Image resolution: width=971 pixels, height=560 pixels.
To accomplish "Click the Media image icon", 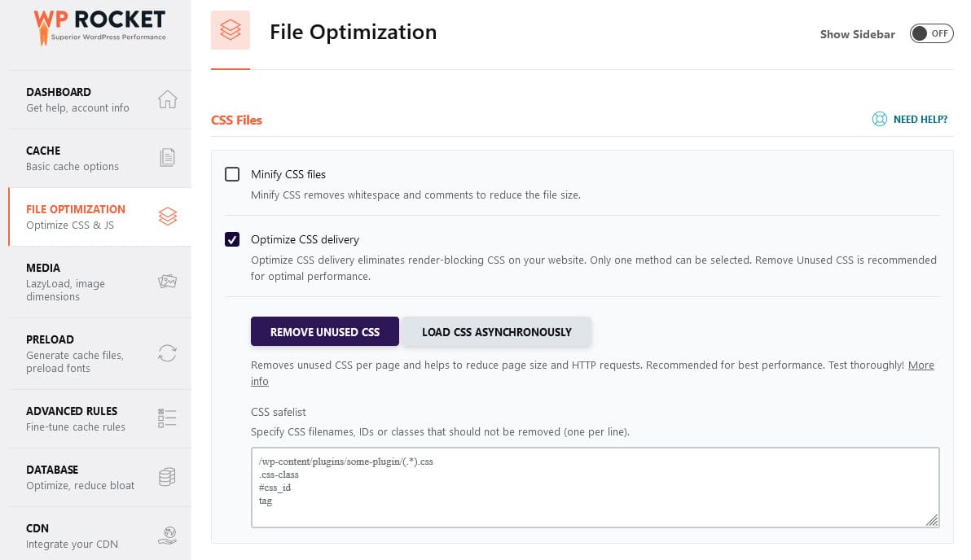I will point(167,282).
